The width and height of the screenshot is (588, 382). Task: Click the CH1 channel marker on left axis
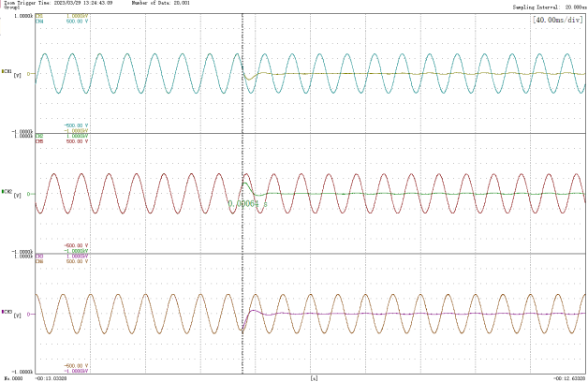click(7, 70)
